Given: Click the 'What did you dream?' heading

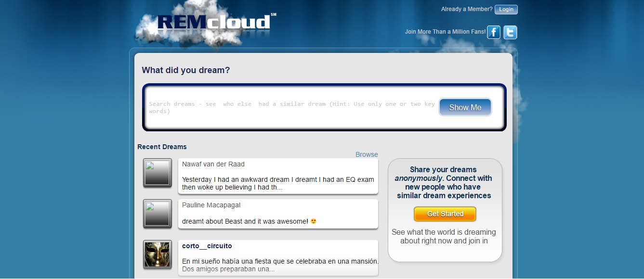Looking at the screenshot, I should [x=186, y=70].
